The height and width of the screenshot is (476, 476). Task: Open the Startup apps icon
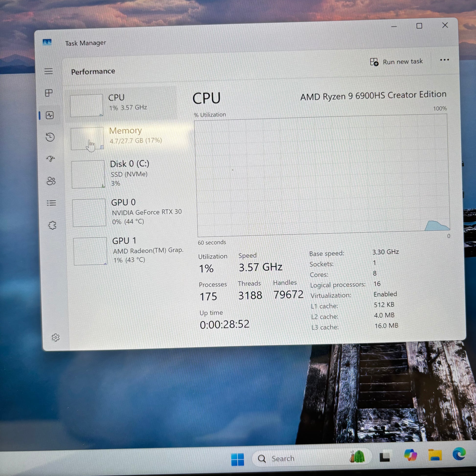(51, 159)
